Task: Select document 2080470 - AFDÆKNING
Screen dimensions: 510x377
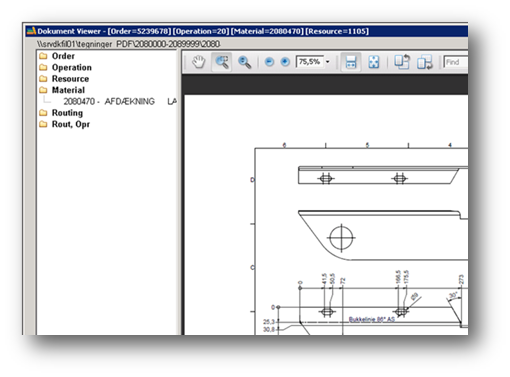Action: point(120,101)
